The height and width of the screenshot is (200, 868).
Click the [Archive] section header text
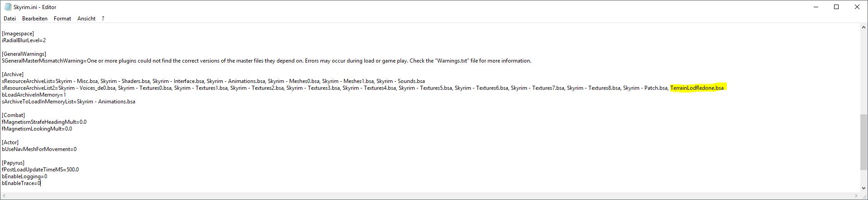(13, 74)
